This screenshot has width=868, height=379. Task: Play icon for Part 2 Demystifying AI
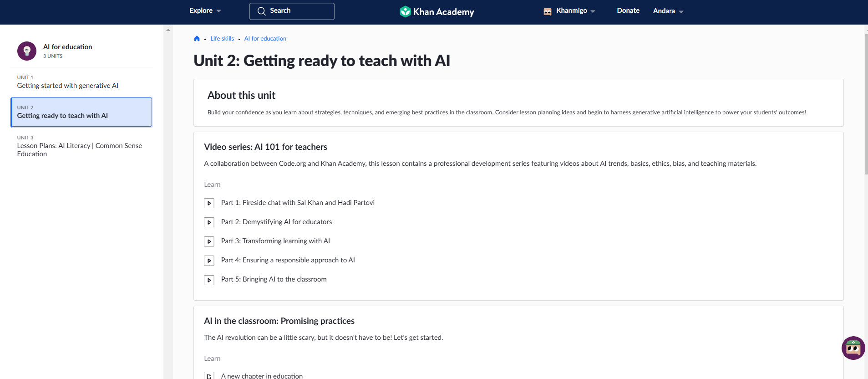click(209, 222)
